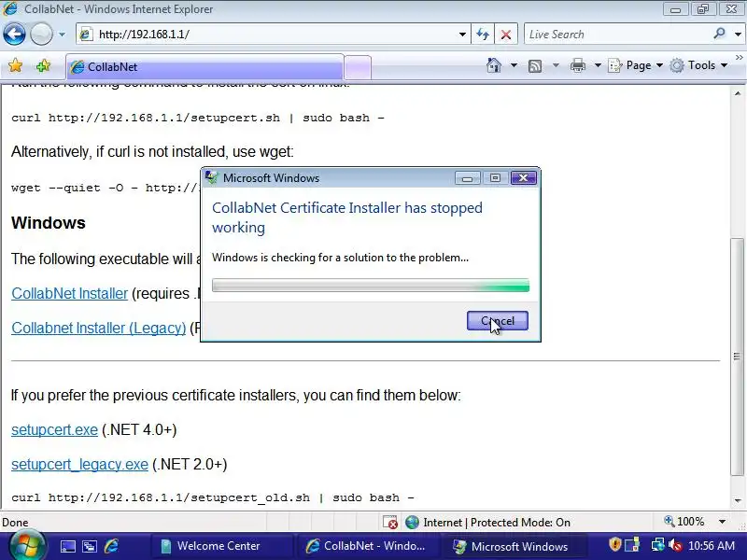Click the network connection tray icon

(x=658, y=544)
